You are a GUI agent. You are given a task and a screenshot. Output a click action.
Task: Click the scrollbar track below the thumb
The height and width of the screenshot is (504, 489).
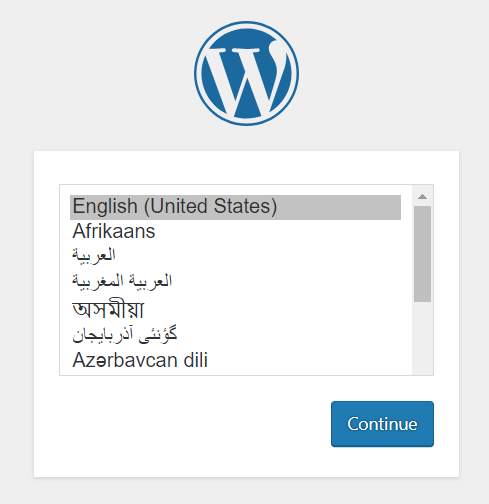(x=423, y=338)
